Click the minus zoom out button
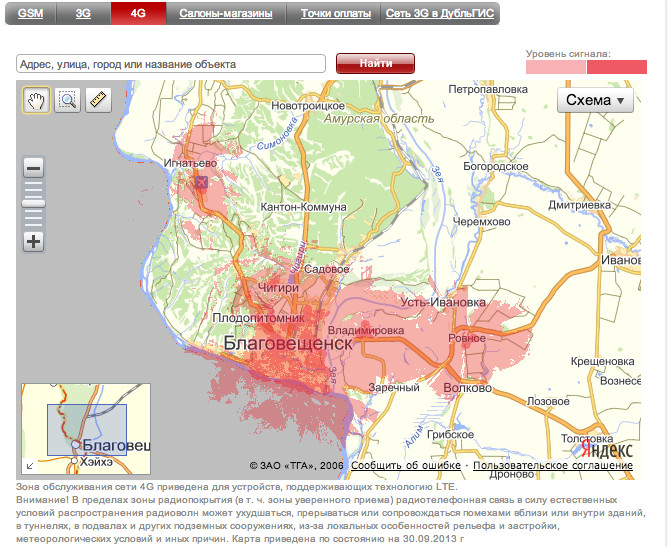Screen dimensions: 668x547 coord(33,168)
